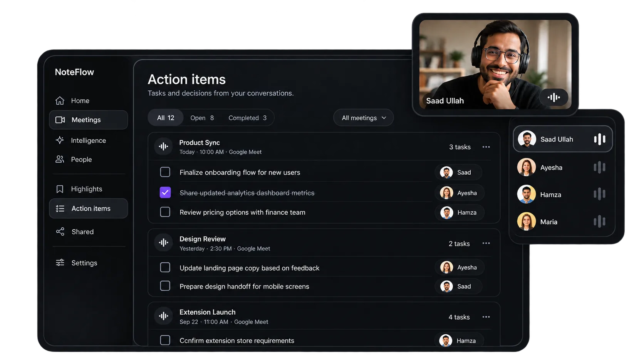Open Product Sync more options menu
Viewport: 644px width, 362px height.
pos(486,147)
